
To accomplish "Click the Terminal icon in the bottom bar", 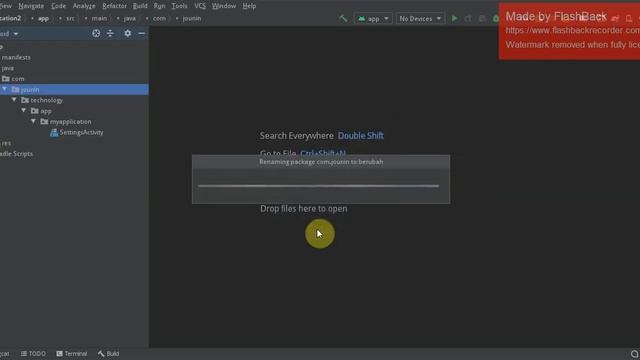I will point(60,353).
